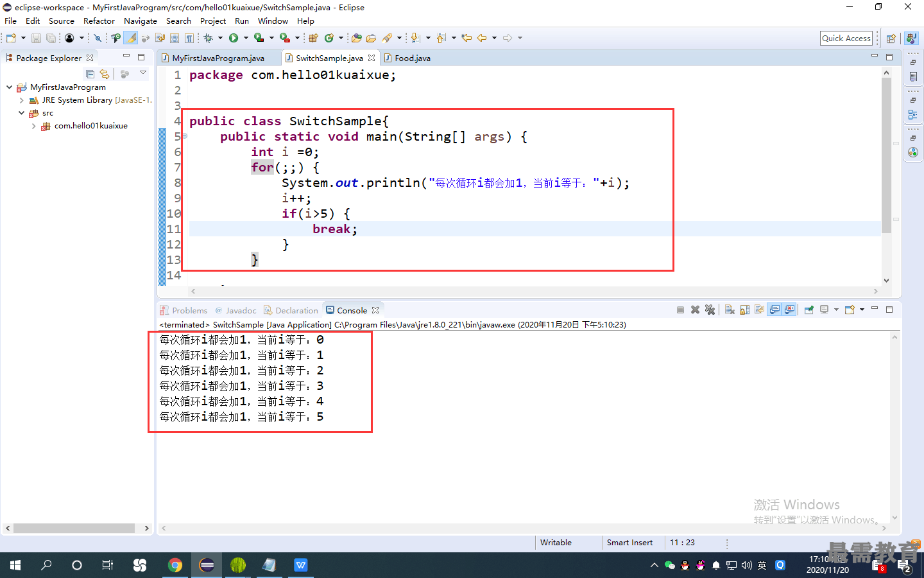Click the Open Task folder icon
Image resolution: width=924 pixels, height=578 pixels.
point(371,38)
